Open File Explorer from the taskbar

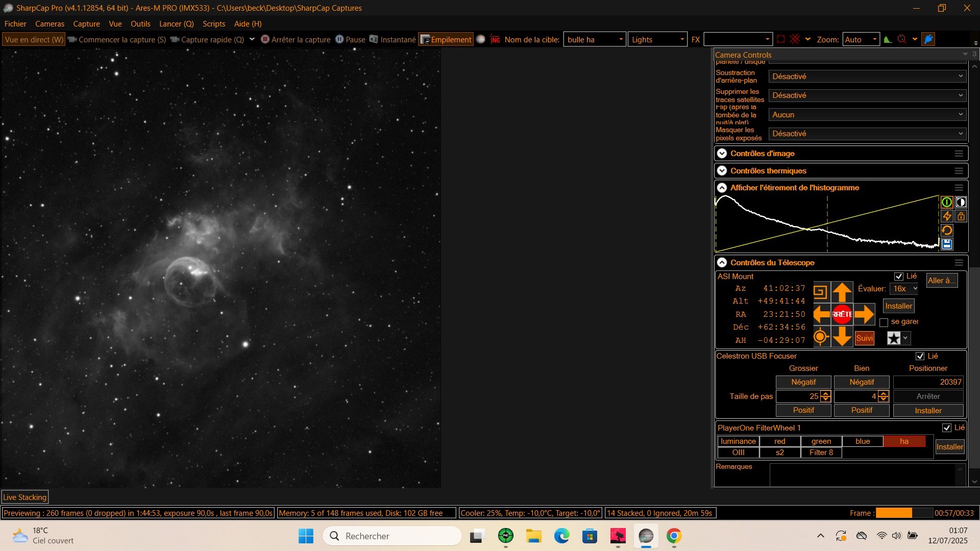point(534,536)
